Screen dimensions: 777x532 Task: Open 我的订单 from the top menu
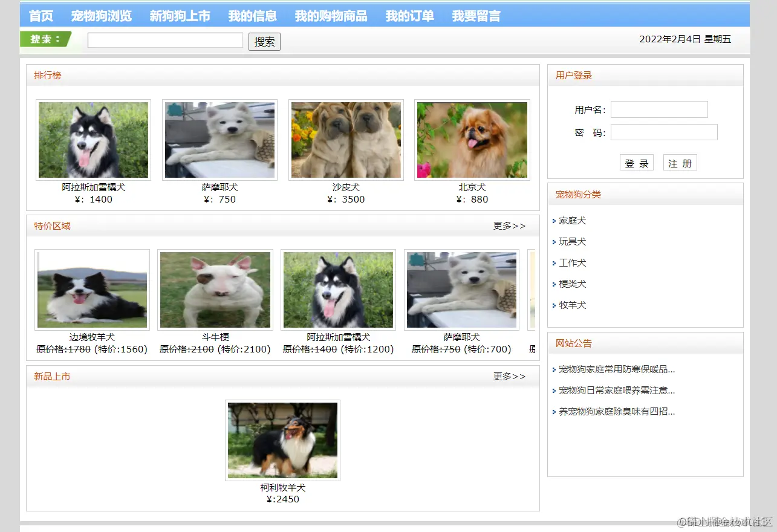(410, 16)
